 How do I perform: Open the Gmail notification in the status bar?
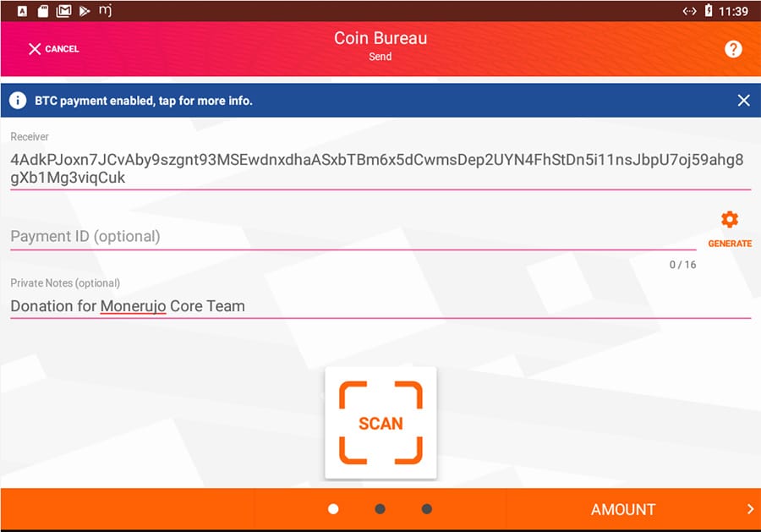coord(63,11)
